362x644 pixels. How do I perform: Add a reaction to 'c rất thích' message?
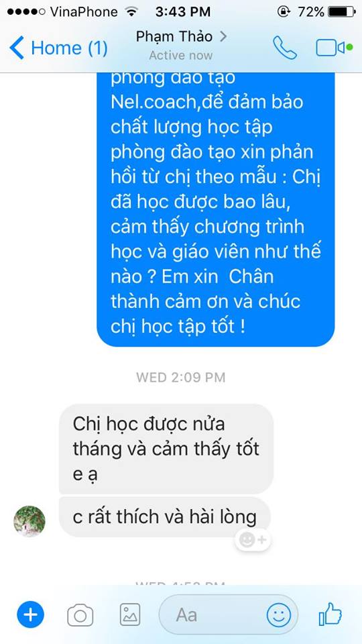coord(253,540)
